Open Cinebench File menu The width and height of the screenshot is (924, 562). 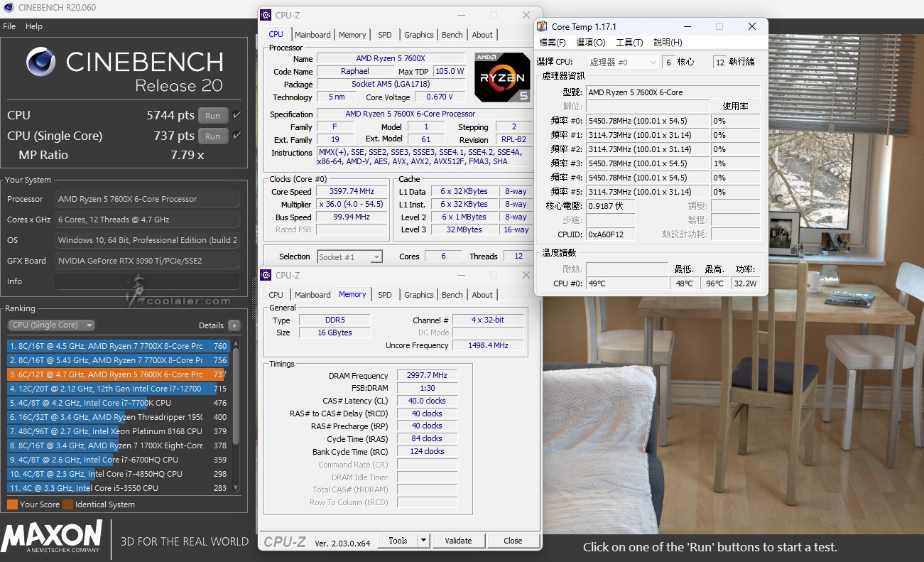coord(9,26)
